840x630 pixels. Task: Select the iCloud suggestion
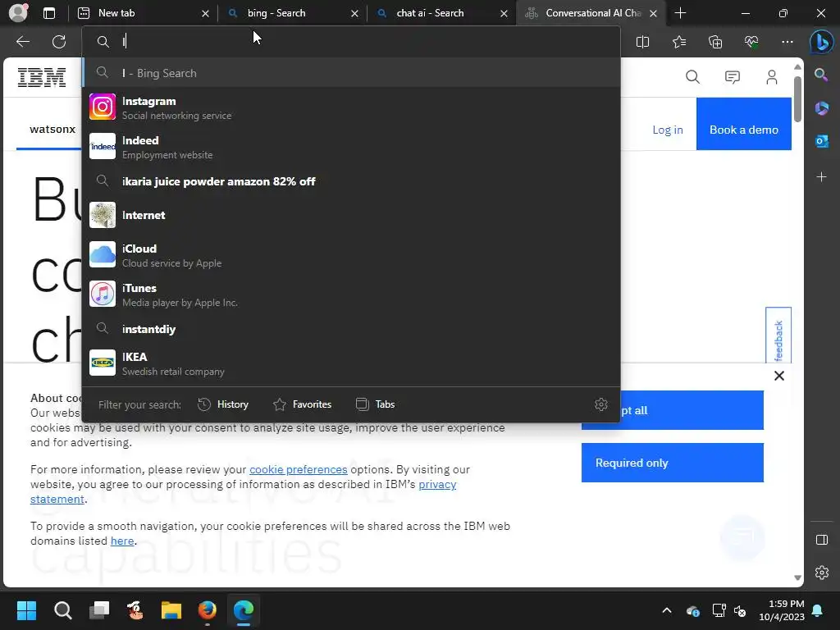click(x=351, y=255)
